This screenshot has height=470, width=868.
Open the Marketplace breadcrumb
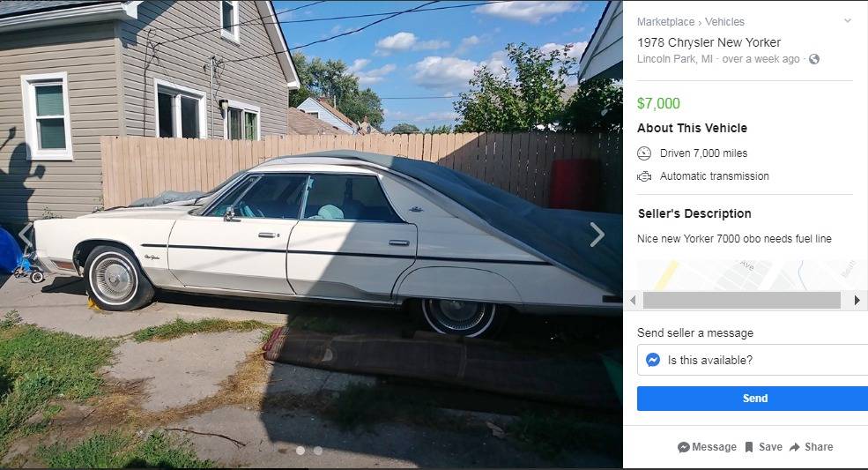click(665, 22)
